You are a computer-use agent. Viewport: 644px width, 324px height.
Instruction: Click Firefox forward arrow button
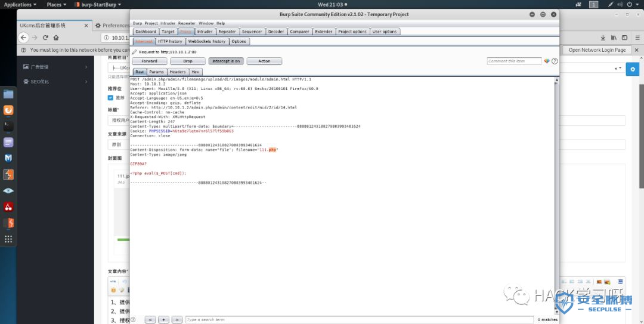point(35,38)
